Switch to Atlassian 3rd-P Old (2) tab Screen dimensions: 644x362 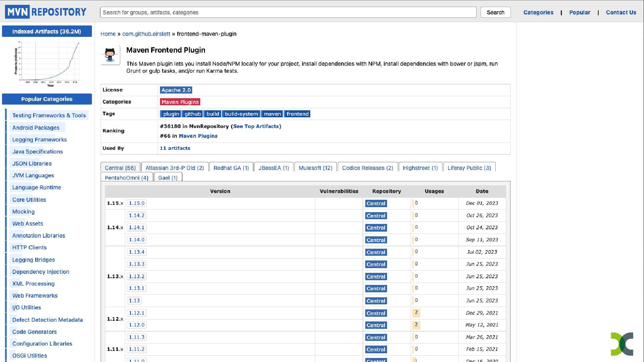click(x=175, y=168)
